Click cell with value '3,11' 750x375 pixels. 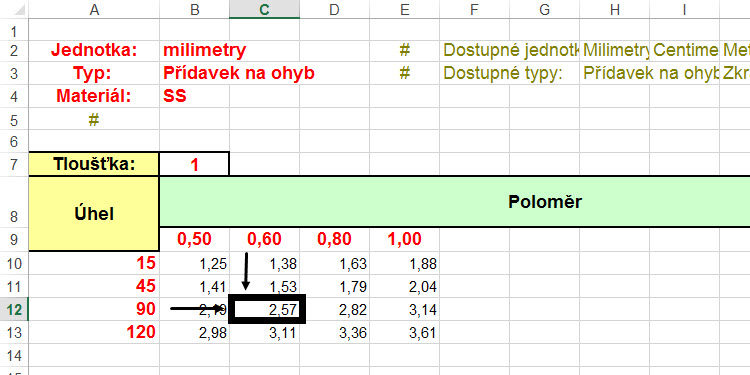[265, 332]
